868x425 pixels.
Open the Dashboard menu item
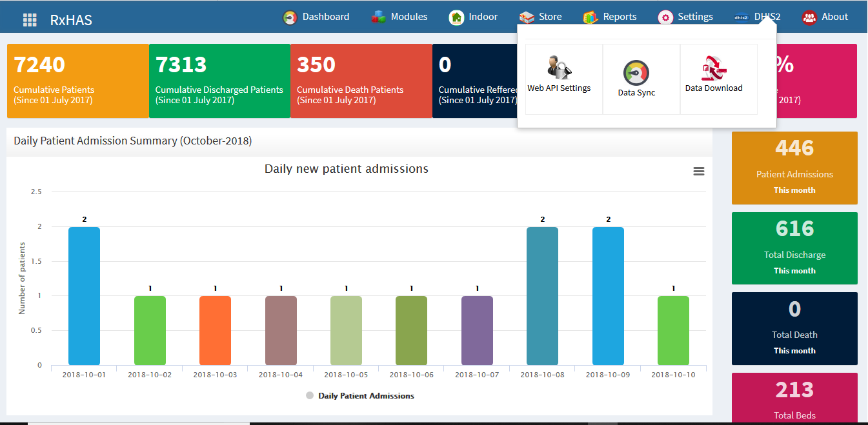(326, 17)
